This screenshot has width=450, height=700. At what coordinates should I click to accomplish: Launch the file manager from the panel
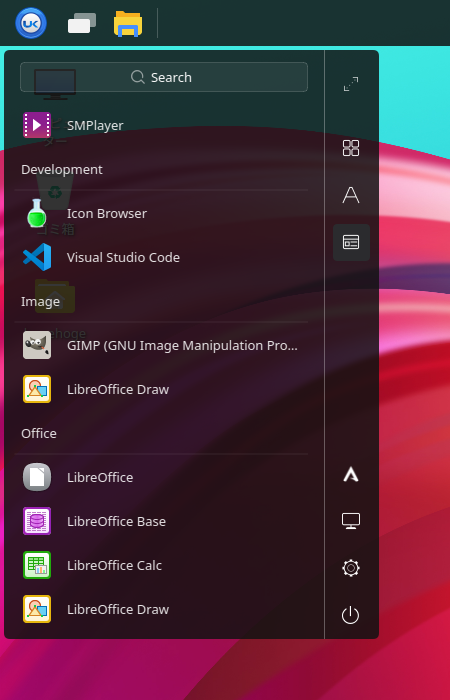[128, 24]
